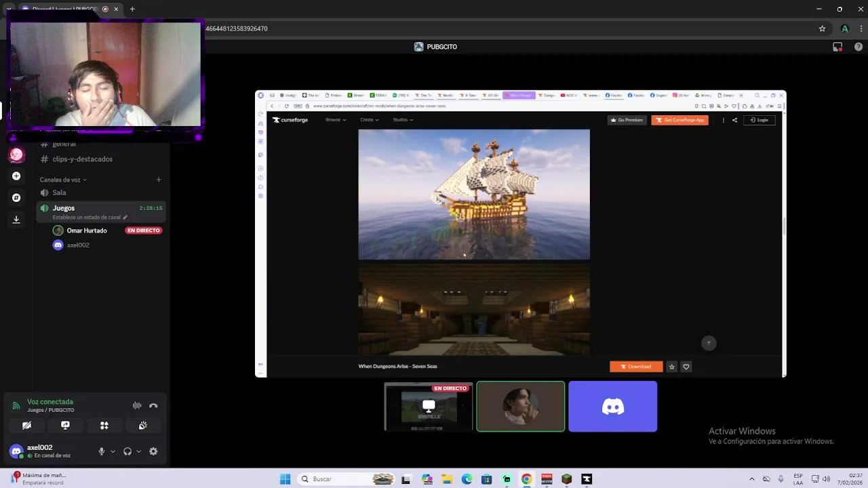
Task: Open the Windows Start menu
Action: [x=285, y=479]
